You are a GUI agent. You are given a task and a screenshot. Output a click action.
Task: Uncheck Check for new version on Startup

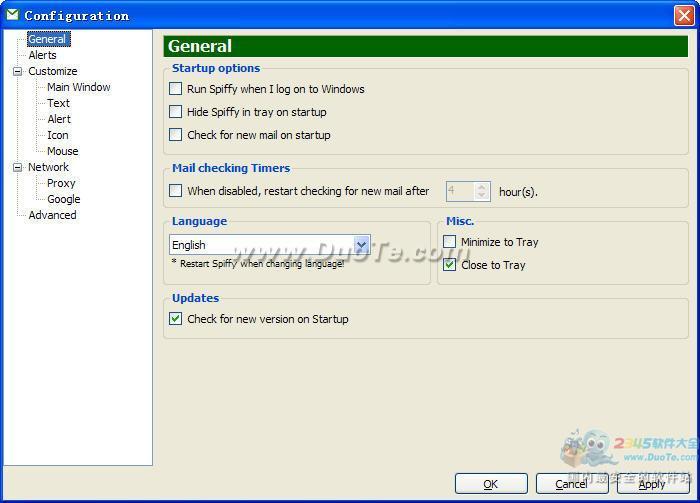coord(175,319)
